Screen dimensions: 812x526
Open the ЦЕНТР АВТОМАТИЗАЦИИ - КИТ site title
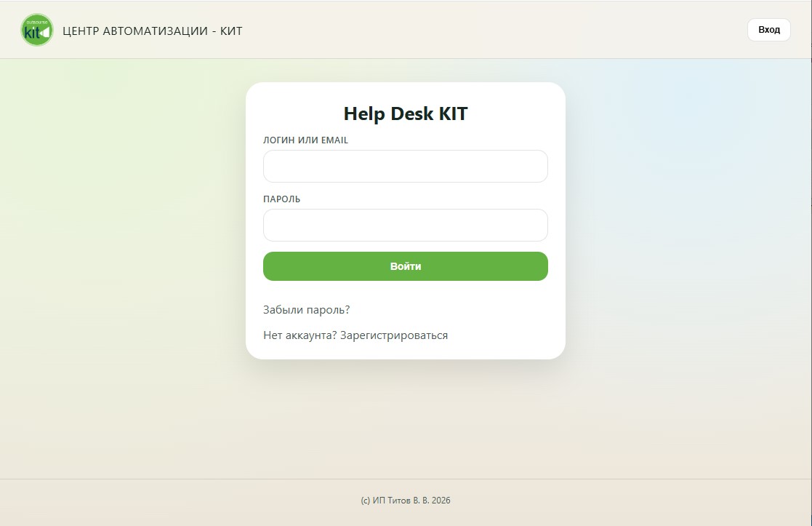[x=153, y=31]
